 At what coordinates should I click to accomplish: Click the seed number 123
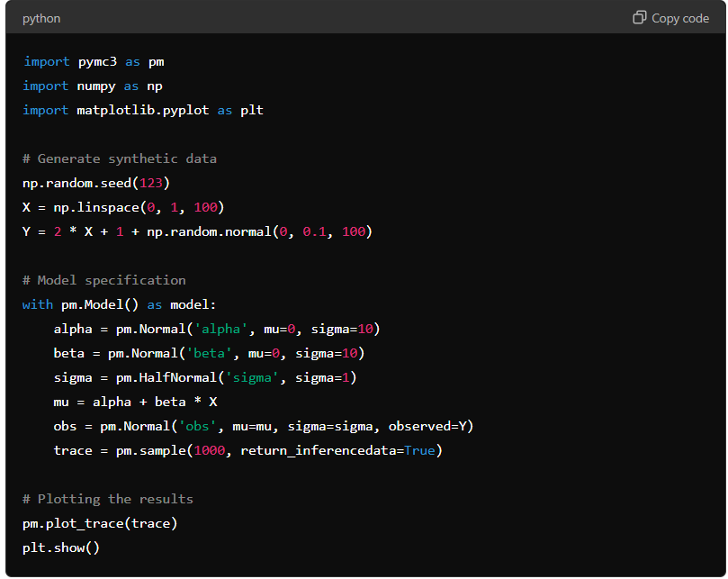(x=150, y=183)
